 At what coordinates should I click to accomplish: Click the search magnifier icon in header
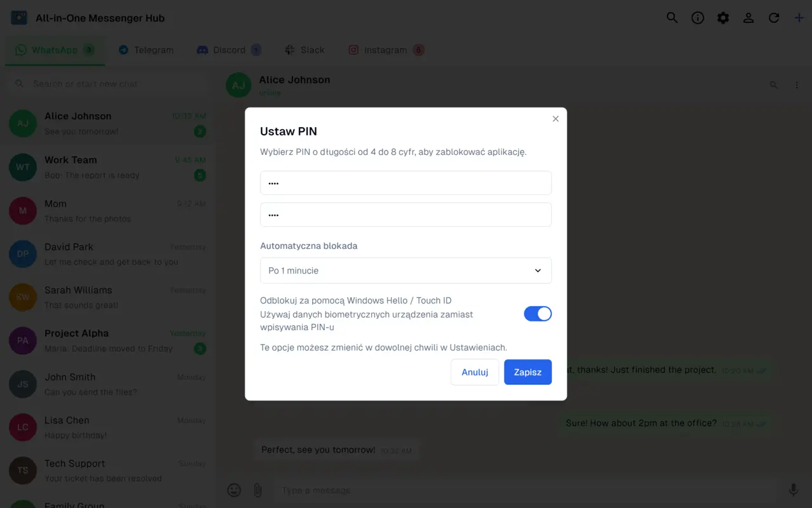[672, 18]
